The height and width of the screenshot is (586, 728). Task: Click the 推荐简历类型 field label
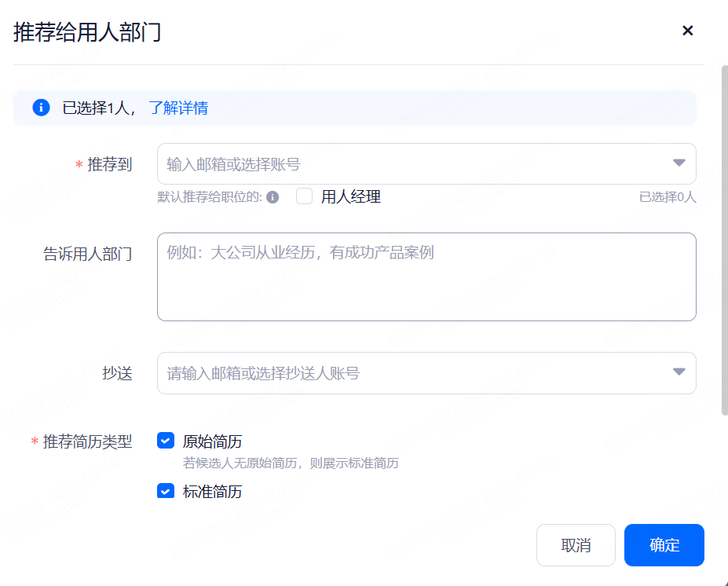coord(87,441)
